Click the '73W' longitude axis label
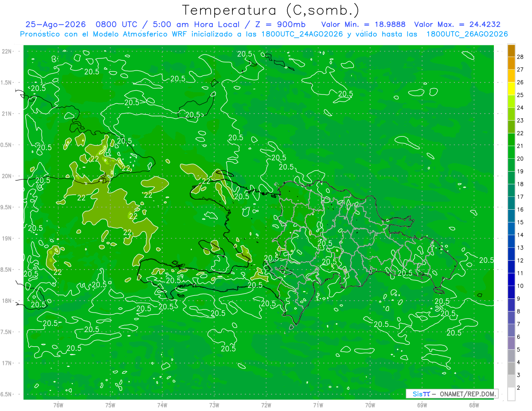The width and height of the screenshot is (532, 411). pyautogui.click(x=214, y=405)
